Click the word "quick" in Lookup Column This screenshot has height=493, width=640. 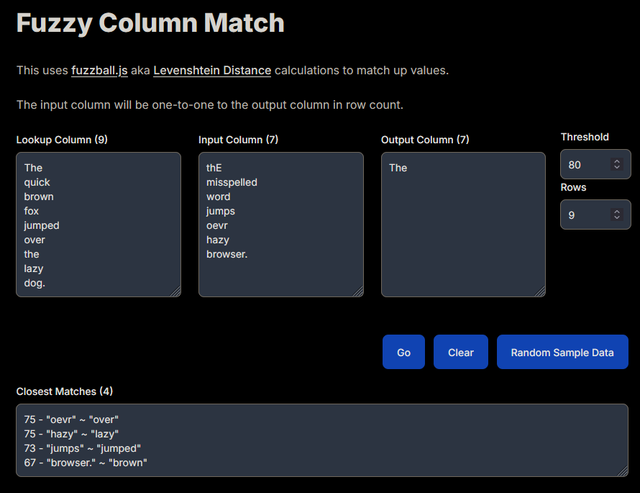coord(37,182)
